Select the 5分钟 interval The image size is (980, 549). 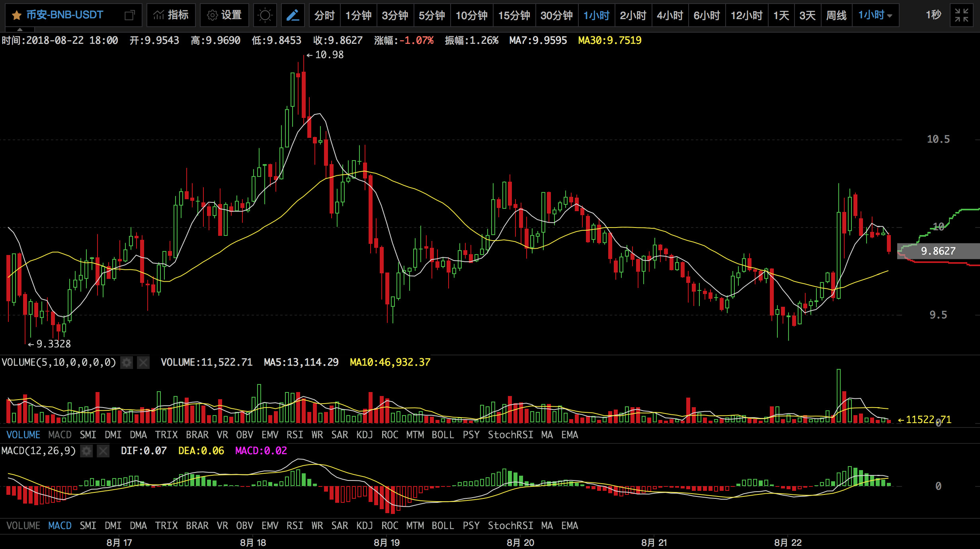coord(432,16)
